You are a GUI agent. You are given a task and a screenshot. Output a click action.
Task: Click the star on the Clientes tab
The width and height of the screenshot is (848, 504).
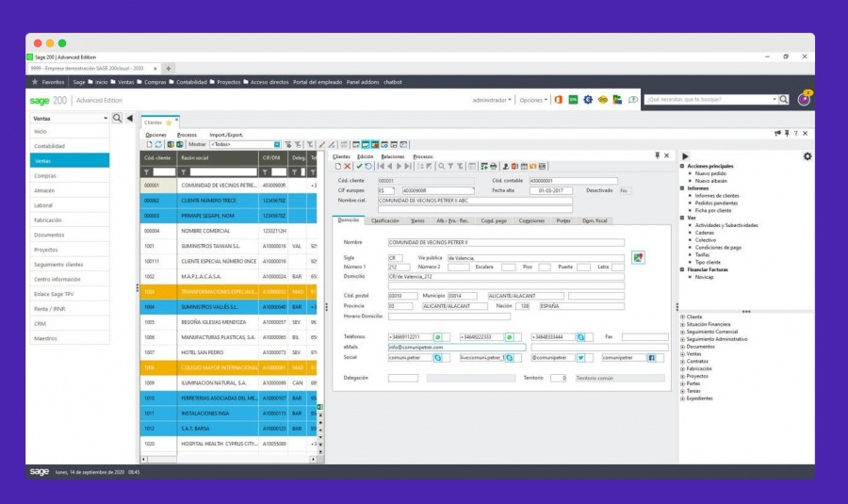pos(169,122)
